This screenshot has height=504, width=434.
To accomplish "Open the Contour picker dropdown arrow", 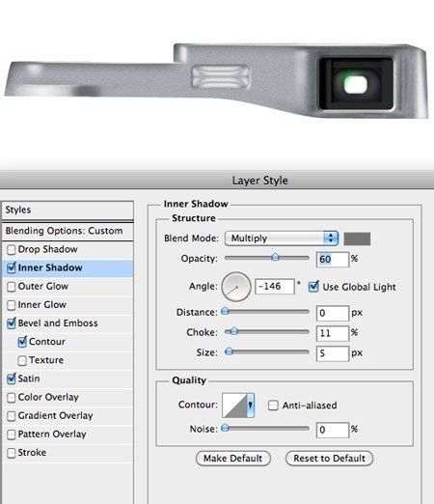I will [x=251, y=406].
